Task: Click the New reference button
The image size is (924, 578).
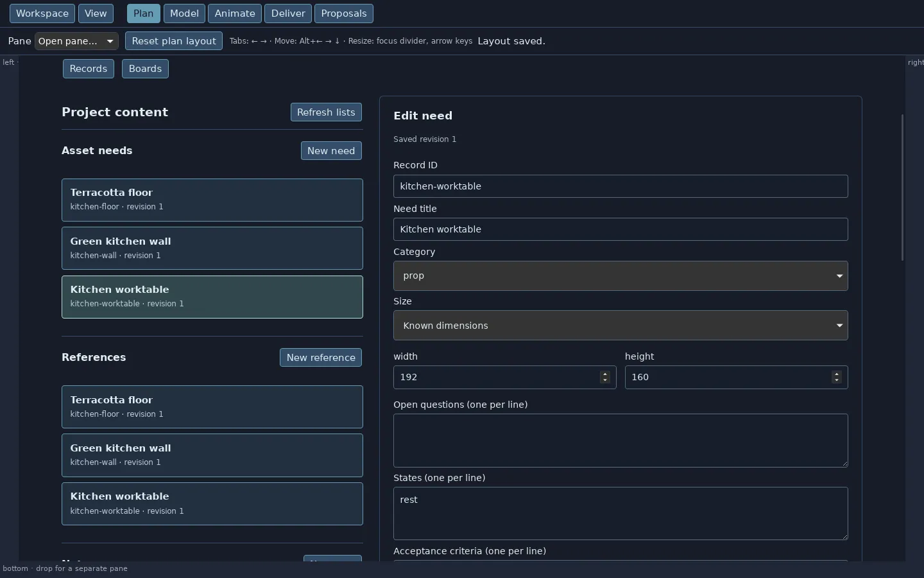Action: coord(321,358)
